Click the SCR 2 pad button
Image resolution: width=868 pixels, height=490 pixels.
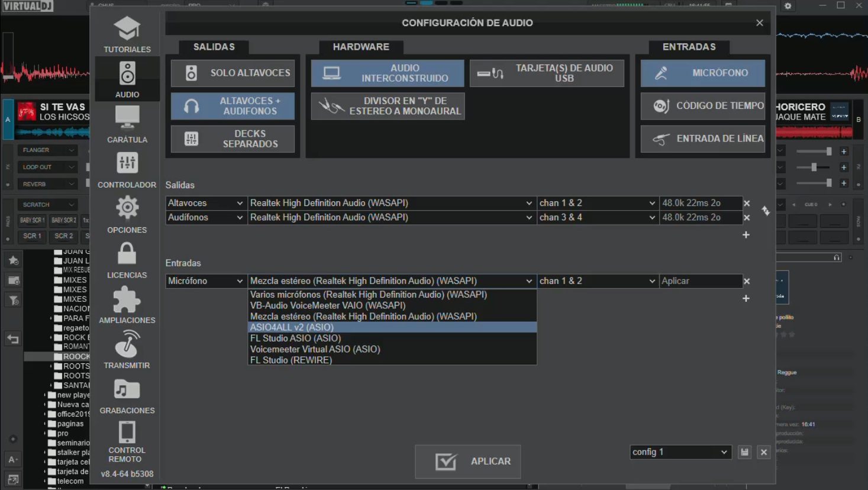[64, 236]
